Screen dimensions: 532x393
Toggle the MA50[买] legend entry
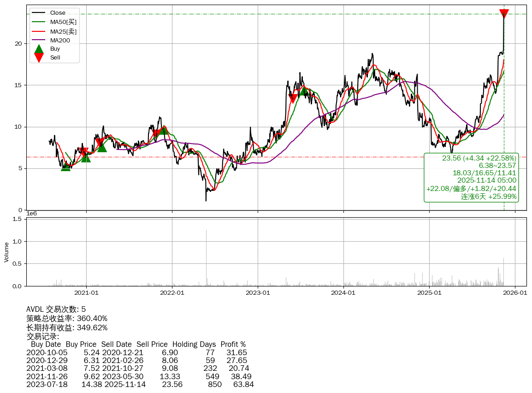[x=63, y=22]
